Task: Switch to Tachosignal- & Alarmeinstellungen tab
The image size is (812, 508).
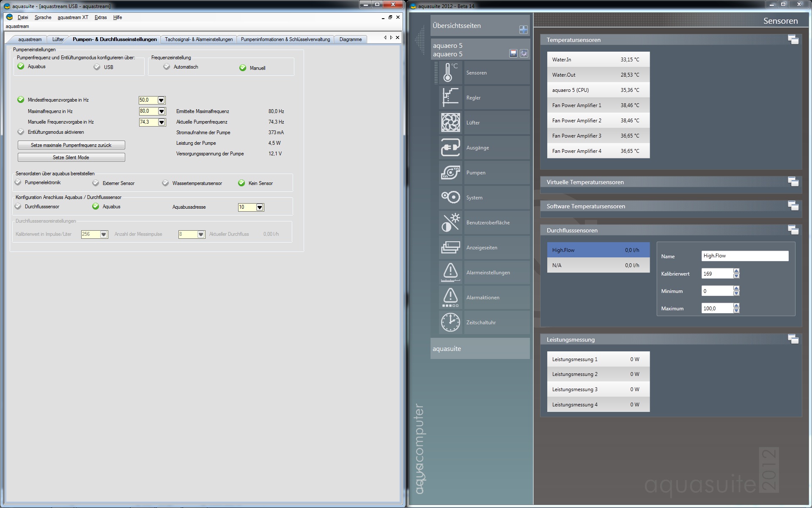Action: click(x=199, y=39)
